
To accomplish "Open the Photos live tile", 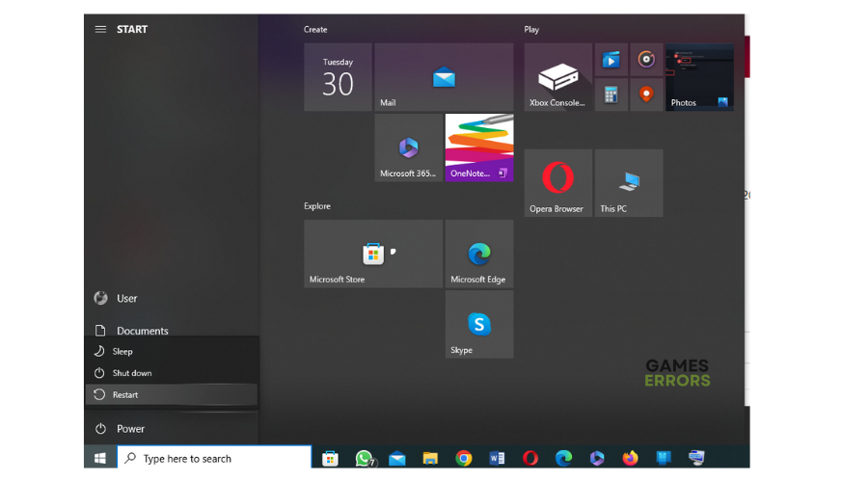I will (700, 77).
